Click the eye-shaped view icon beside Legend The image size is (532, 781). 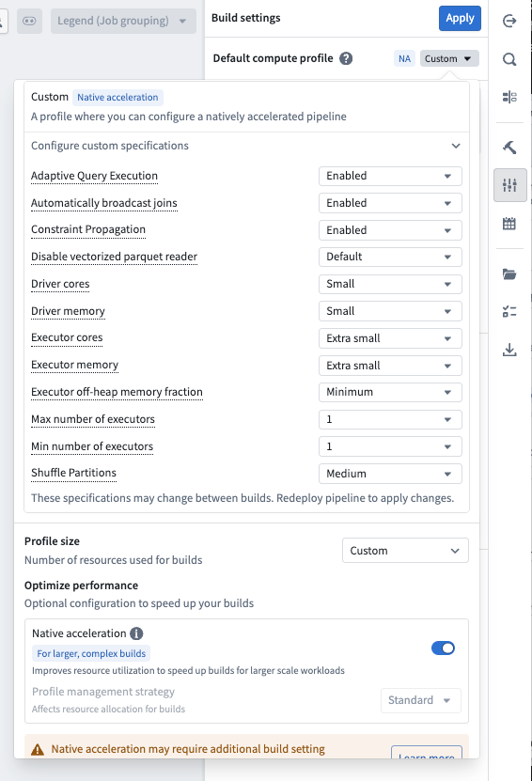click(29, 21)
